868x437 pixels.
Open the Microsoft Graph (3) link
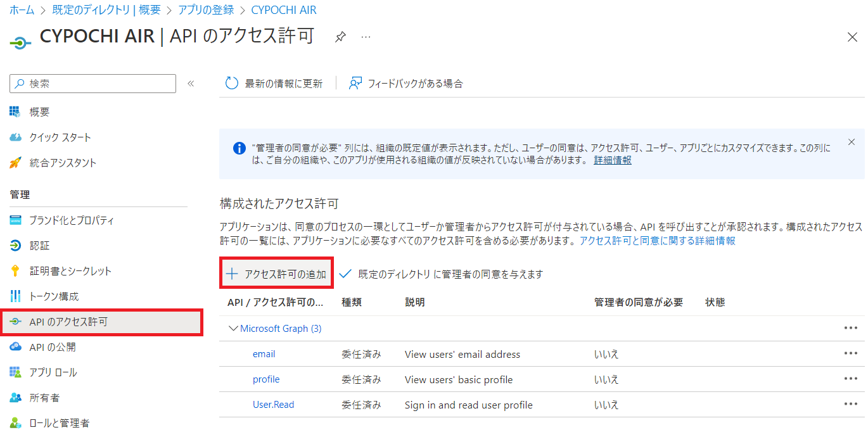(x=281, y=329)
